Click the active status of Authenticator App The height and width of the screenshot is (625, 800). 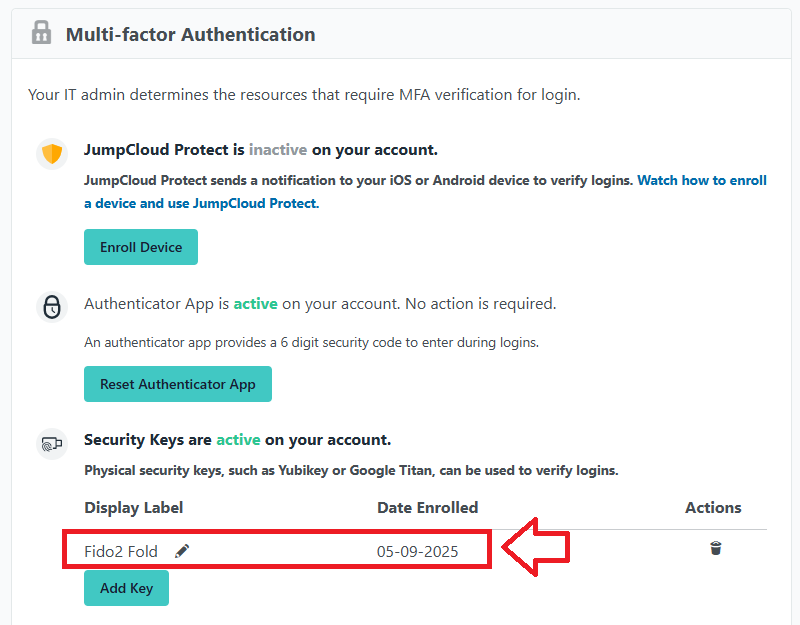pyautogui.click(x=255, y=303)
